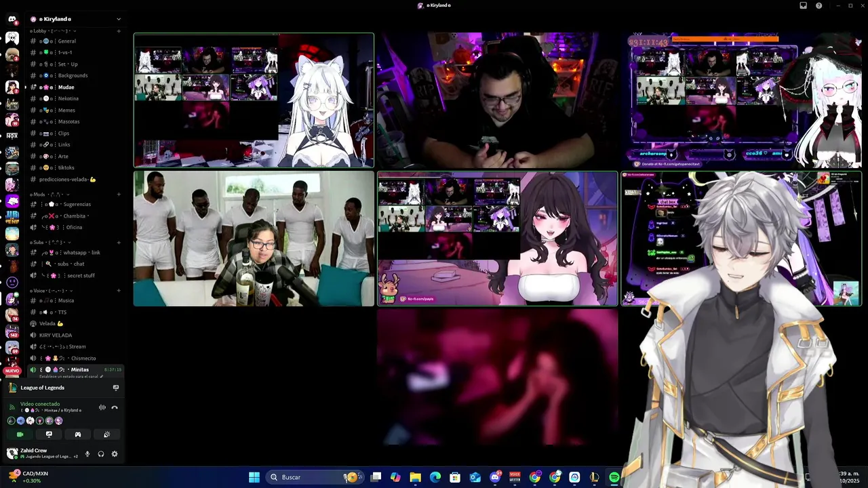The height and width of the screenshot is (488, 868).
Task: Open Microsoft Edge from the taskbar
Action: pyautogui.click(x=435, y=477)
